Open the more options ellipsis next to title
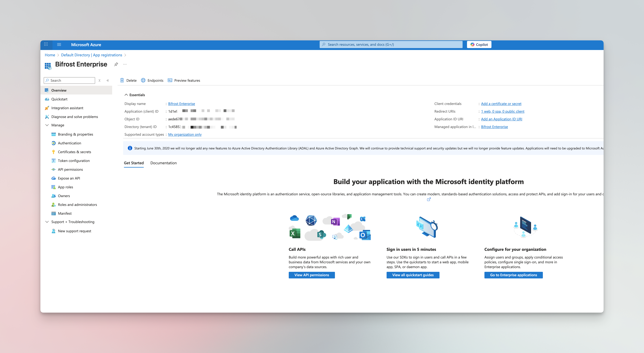The height and width of the screenshot is (353, 644). click(x=125, y=64)
